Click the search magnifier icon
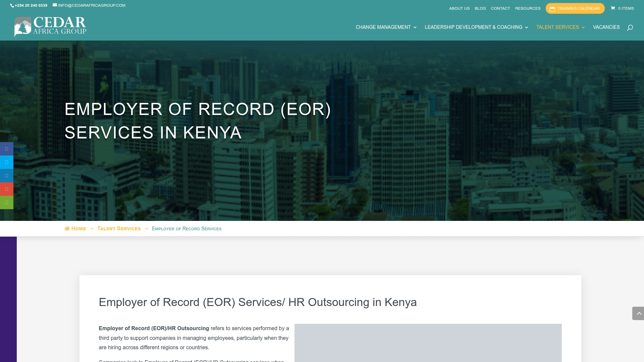Screen dimensions: 644x362 point(630,28)
